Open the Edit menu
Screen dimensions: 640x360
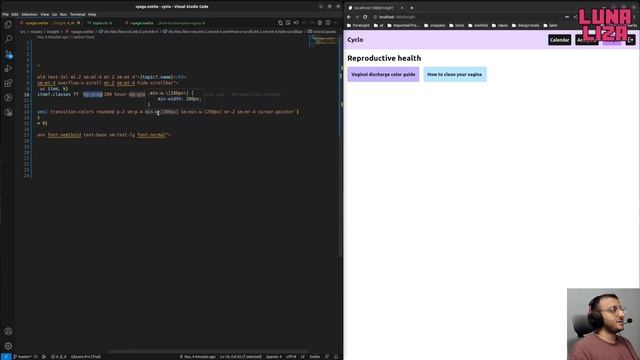tap(15, 14)
